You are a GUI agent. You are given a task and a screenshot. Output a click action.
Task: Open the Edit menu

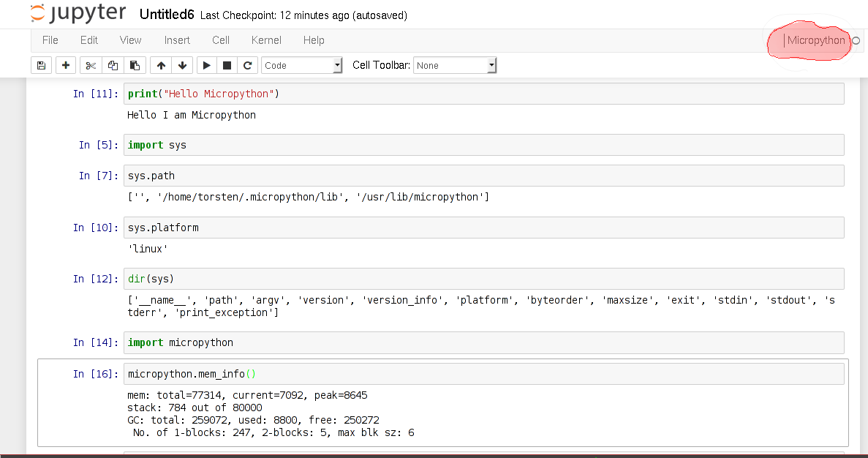pyautogui.click(x=88, y=40)
